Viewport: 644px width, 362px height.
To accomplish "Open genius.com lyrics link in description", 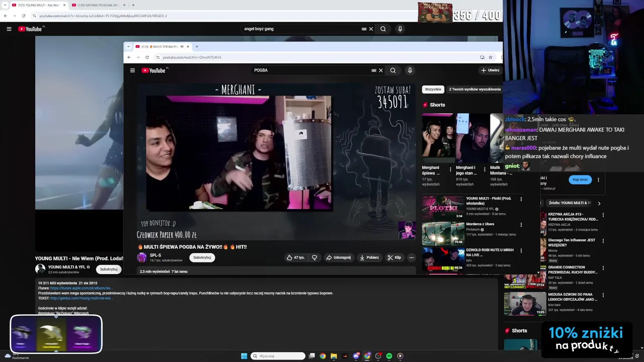I will (x=81, y=298).
